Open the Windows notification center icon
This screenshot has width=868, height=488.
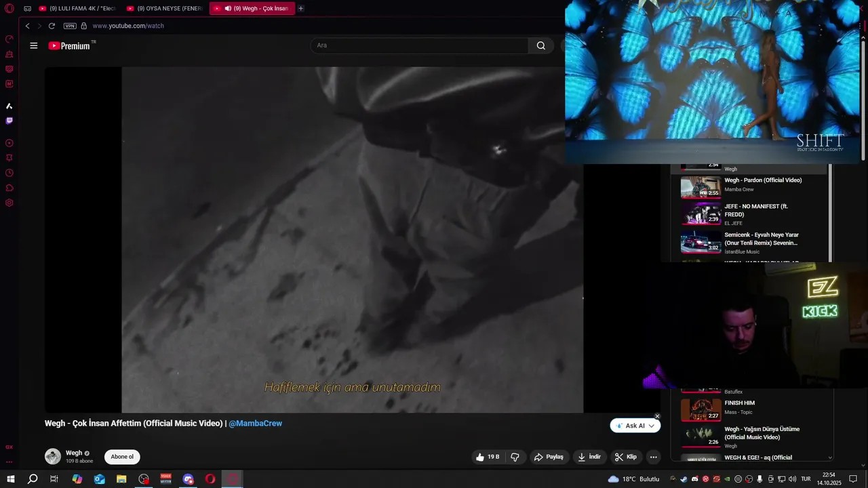853,479
